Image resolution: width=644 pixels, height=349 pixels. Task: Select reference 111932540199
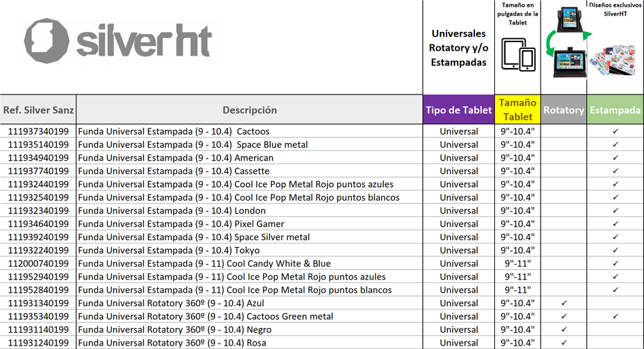coord(38,197)
